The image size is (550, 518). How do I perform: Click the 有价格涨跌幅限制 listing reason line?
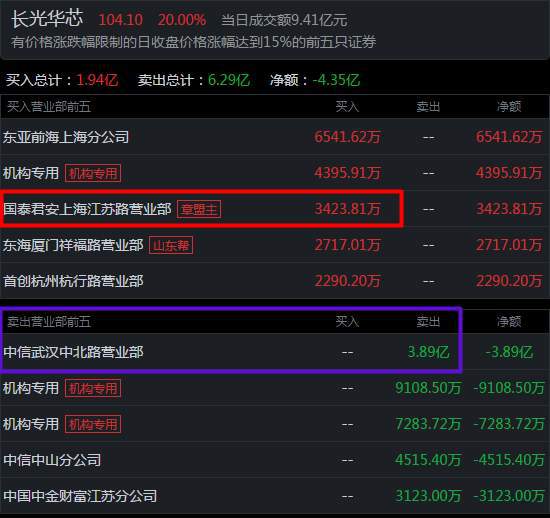pos(193,42)
